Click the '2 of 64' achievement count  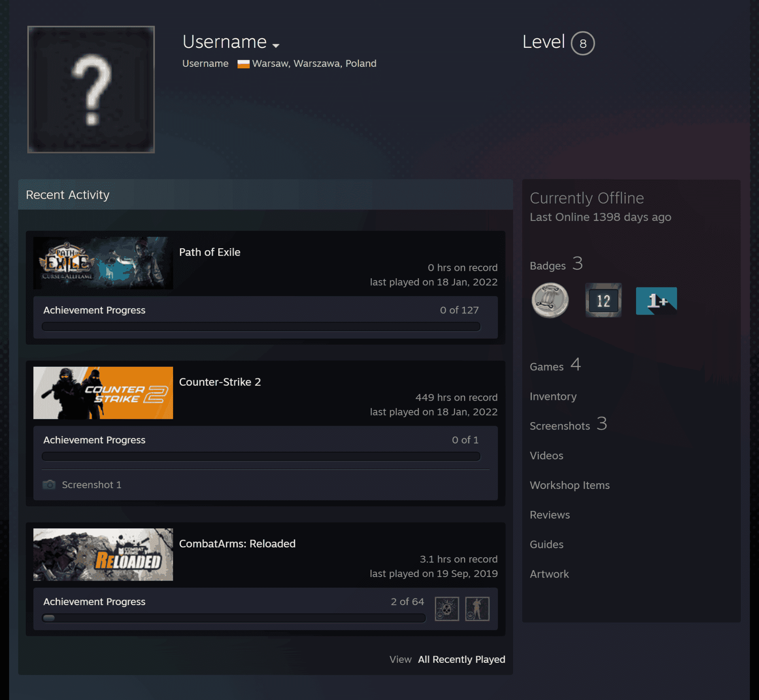407,602
